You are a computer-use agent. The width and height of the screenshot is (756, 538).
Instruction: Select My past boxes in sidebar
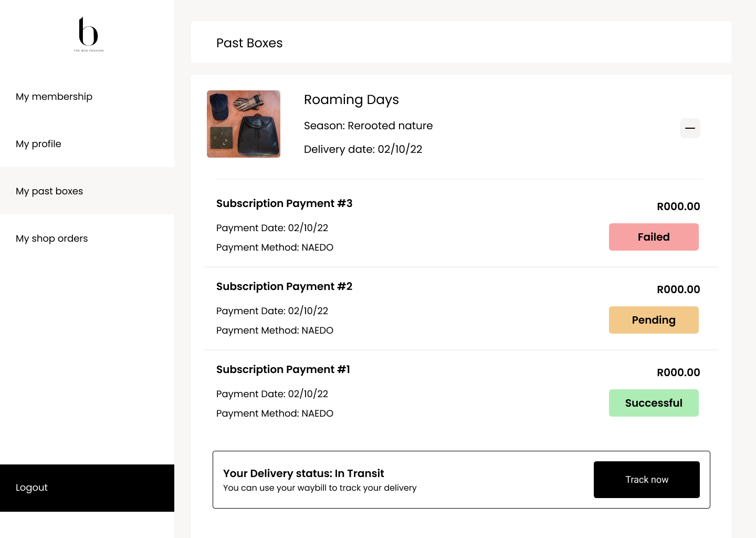pos(49,191)
